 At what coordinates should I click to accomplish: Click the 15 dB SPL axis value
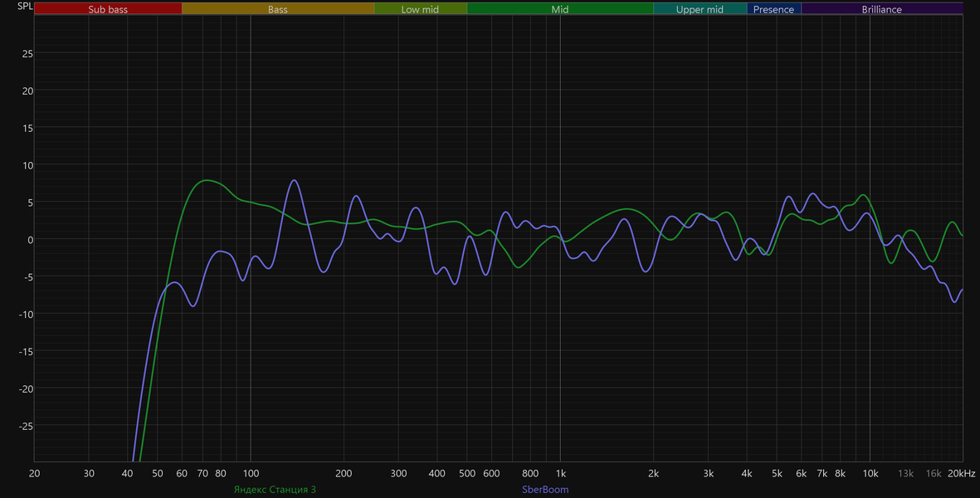click(27, 128)
